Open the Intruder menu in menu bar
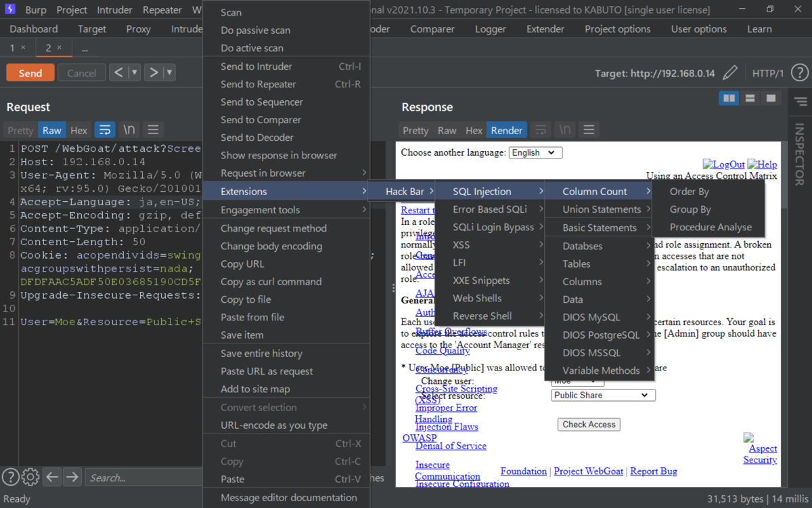 (115, 10)
